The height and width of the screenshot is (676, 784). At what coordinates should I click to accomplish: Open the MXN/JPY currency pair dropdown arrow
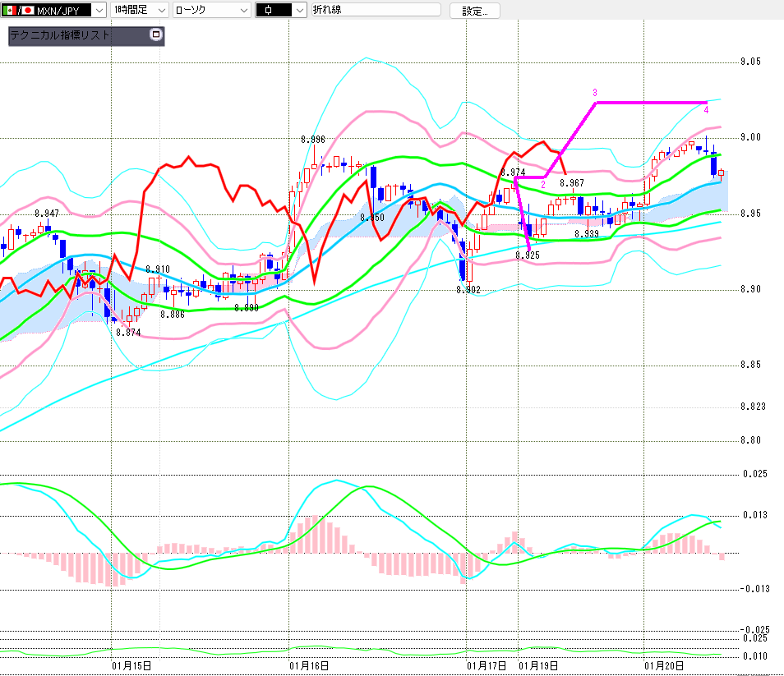tap(99, 11)
